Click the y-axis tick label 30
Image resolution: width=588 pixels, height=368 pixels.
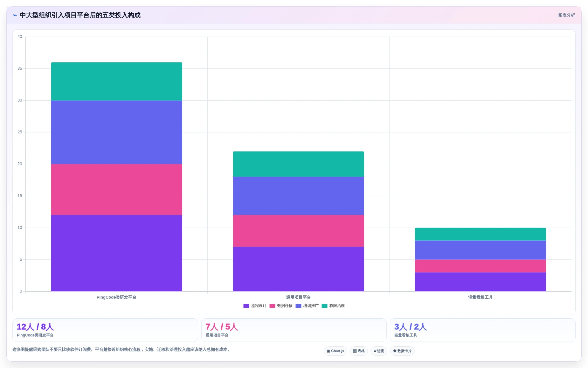coord(20,100)
